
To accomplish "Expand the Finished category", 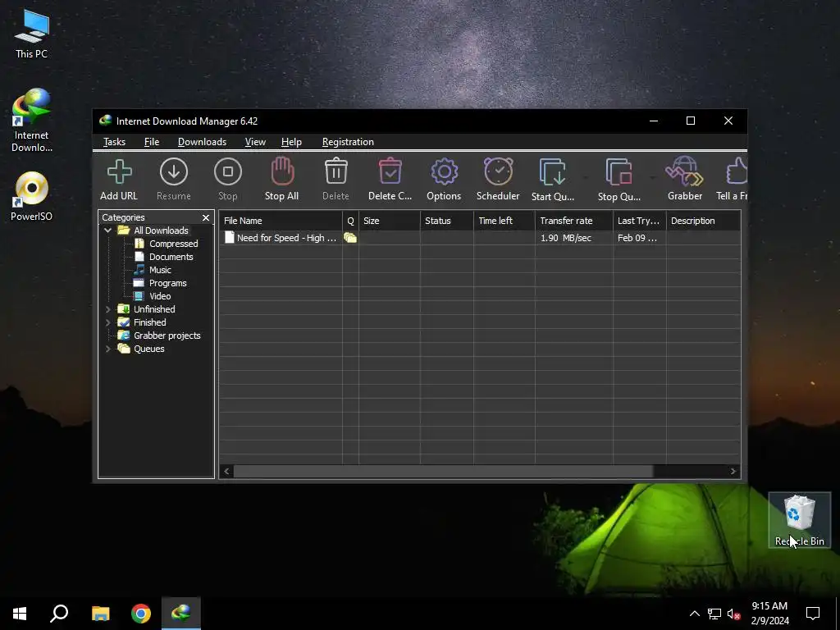I will (x=107, y=322).
